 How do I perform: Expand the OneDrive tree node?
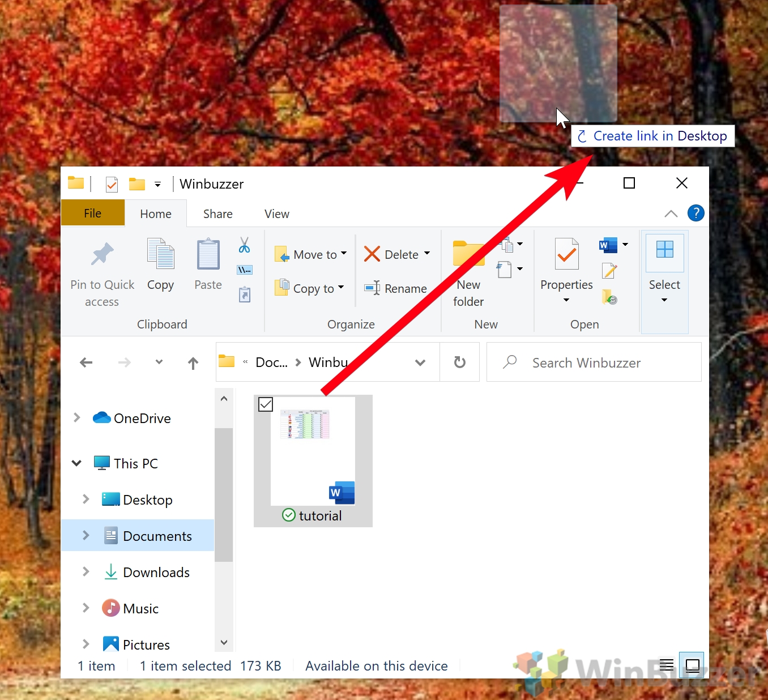pyautogui.click(x=77, y=418)
